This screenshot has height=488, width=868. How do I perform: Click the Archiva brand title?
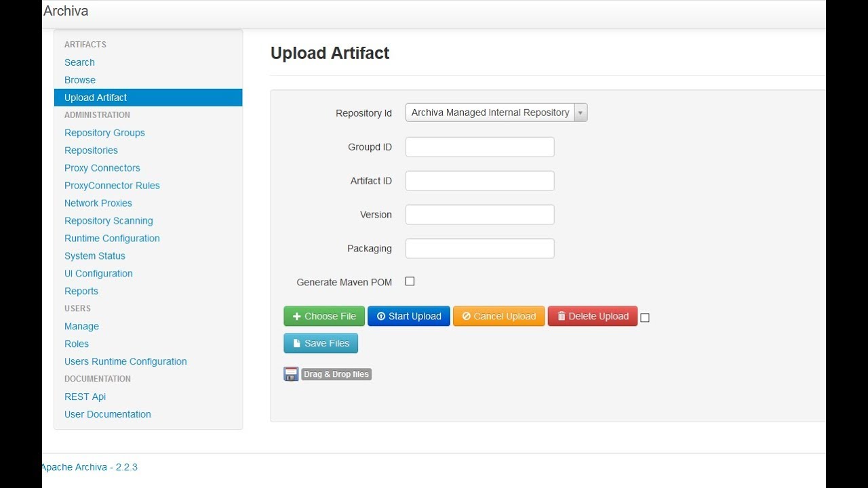pyautogui.click(x=66, y=11)
